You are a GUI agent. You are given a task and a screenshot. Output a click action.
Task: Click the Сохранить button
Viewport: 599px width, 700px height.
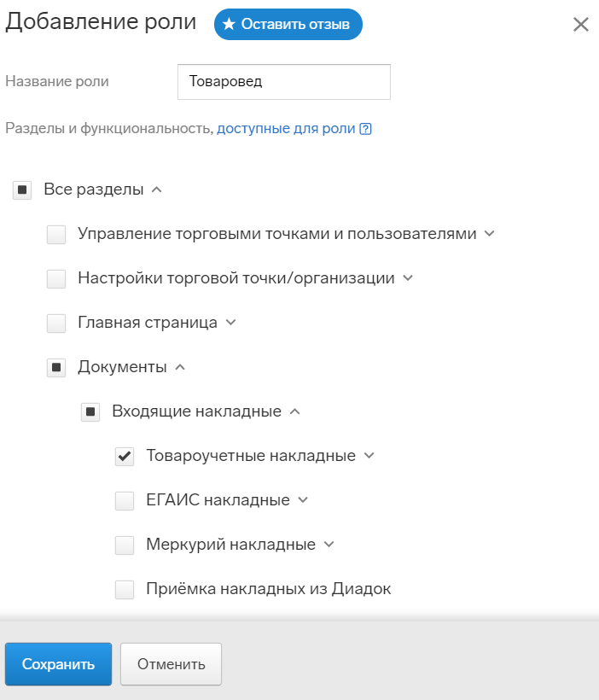pos(59,664)
